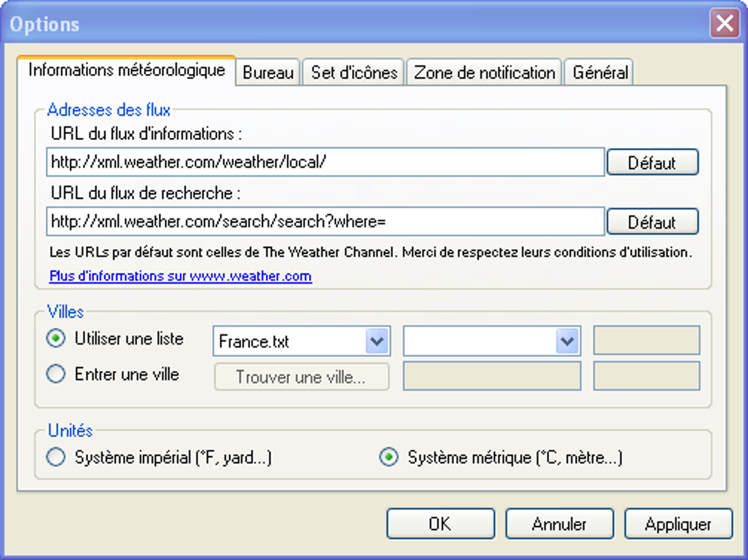Choose Système impérial units
The width and height of the screenshot is (748, 560).
56,458
